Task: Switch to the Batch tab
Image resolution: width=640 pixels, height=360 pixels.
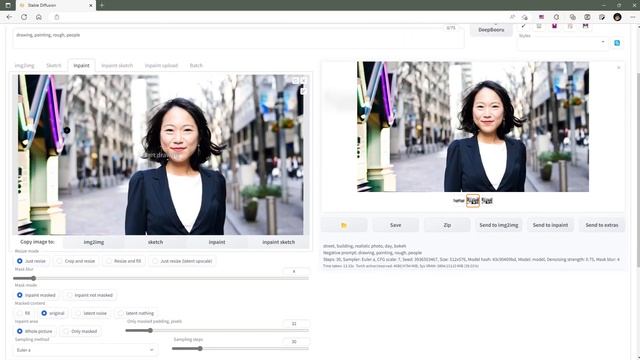Action: pyautogui.click(x=196, y=65)
